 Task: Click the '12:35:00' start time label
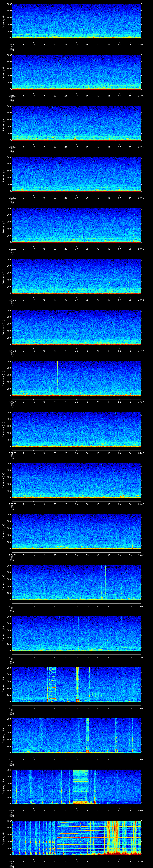pyautogui.click(x=12, y=606)
